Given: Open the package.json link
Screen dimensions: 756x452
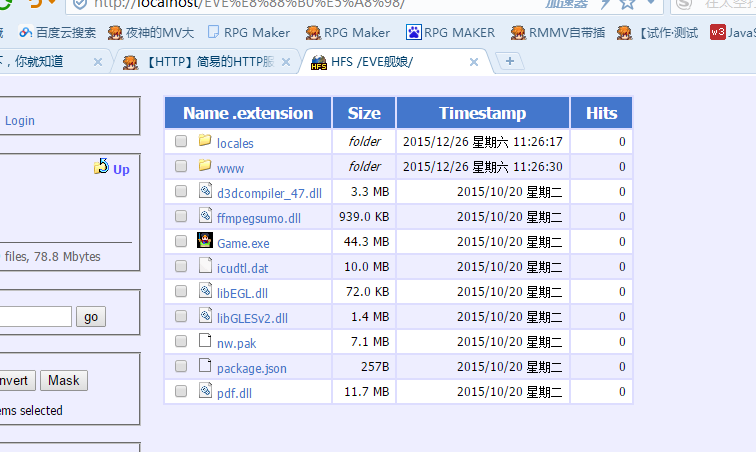Looking at the screenshot, I should click(252, 369).
